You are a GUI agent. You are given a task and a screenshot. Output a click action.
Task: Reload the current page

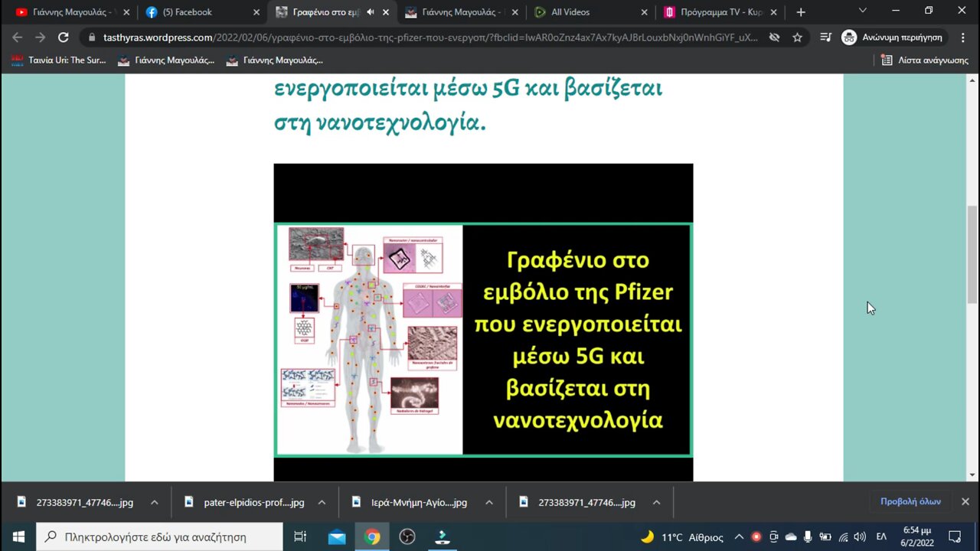pos(64,37)
